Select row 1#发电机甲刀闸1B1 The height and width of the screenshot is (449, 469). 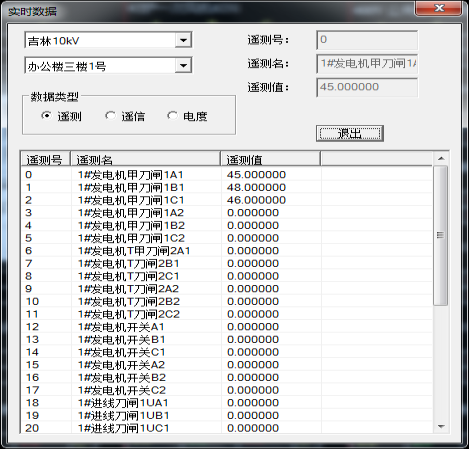[x=227, y=187]
